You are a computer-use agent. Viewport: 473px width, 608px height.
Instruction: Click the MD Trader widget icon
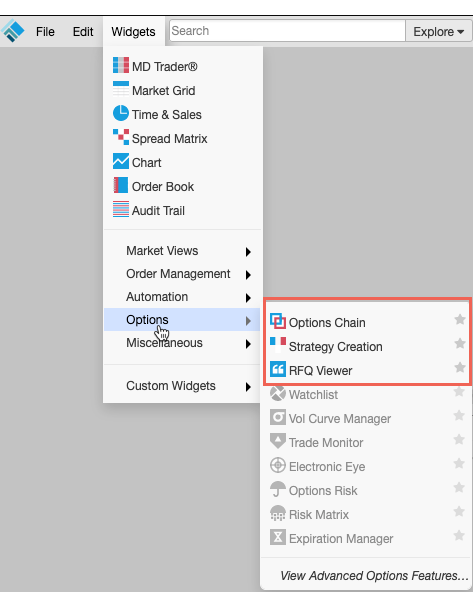coord(121,65)
